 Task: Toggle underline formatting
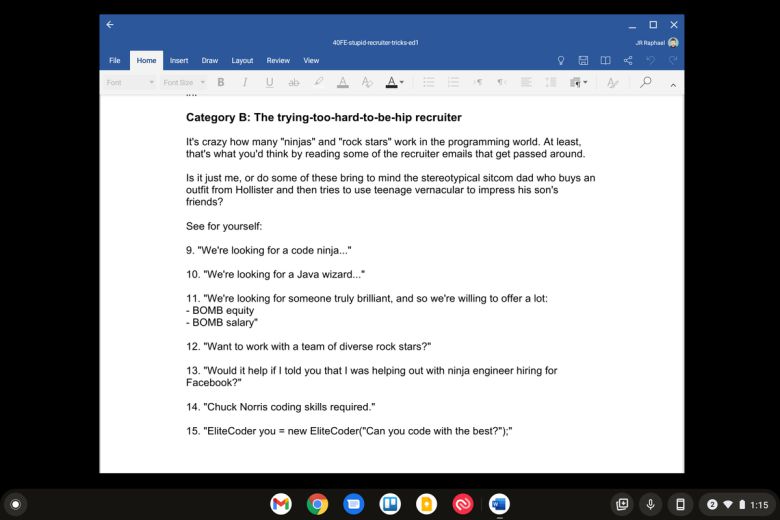point(269,82)
